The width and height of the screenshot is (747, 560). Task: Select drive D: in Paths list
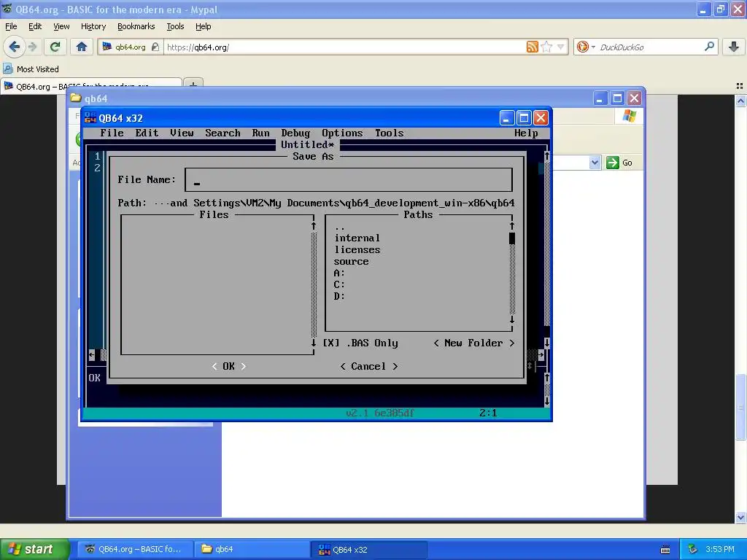[339, 296]
